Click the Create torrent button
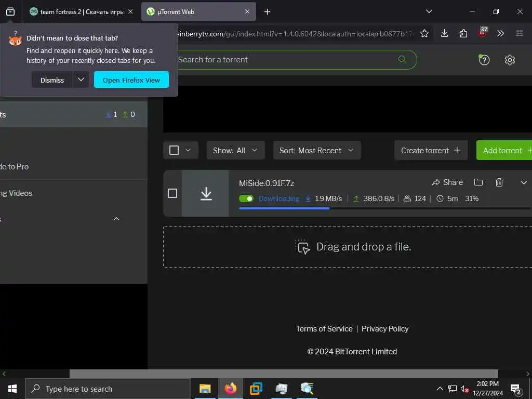The height and width of the screenshot is (399, 532). [431, 150]
